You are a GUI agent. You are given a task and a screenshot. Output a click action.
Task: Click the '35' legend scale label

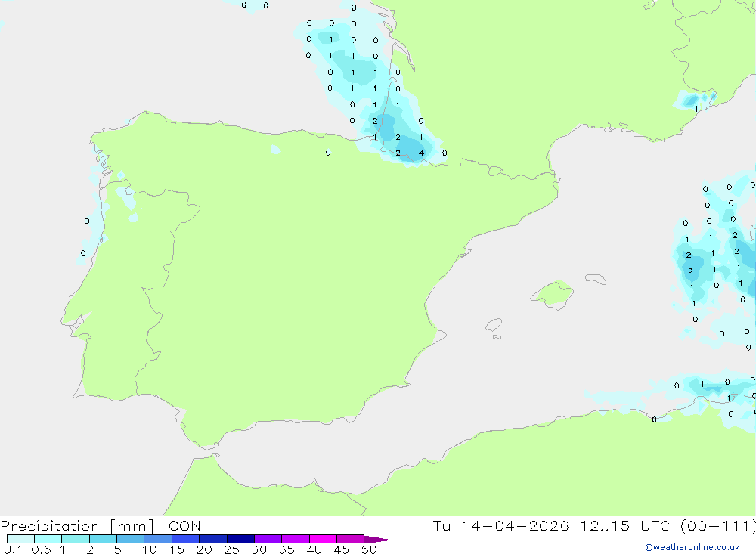click(287, 549)
